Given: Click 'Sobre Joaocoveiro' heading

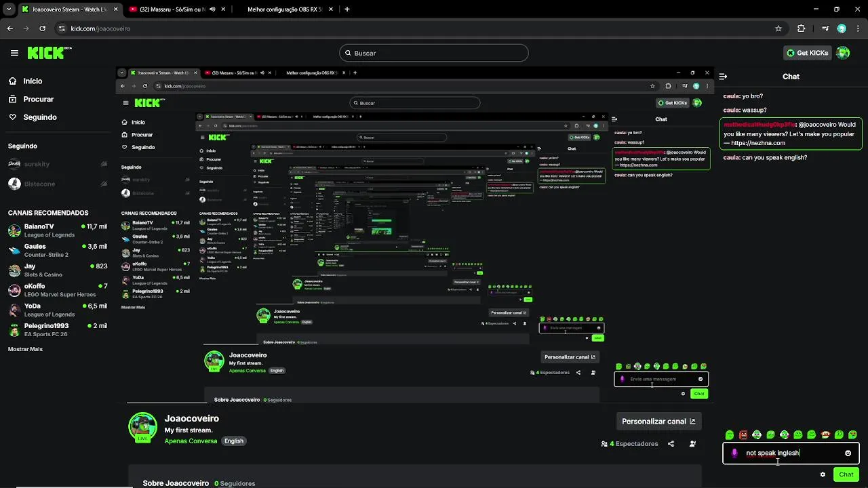Looking at the screenshot, I should [176, 483].
